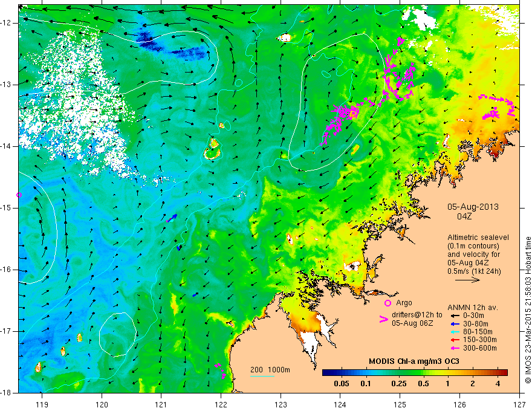Select the black 0-30m arrow legend icon

[x=455, y=316]
